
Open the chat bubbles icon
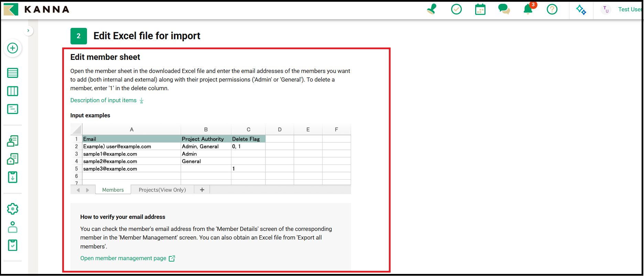click(x=504, y=9)
